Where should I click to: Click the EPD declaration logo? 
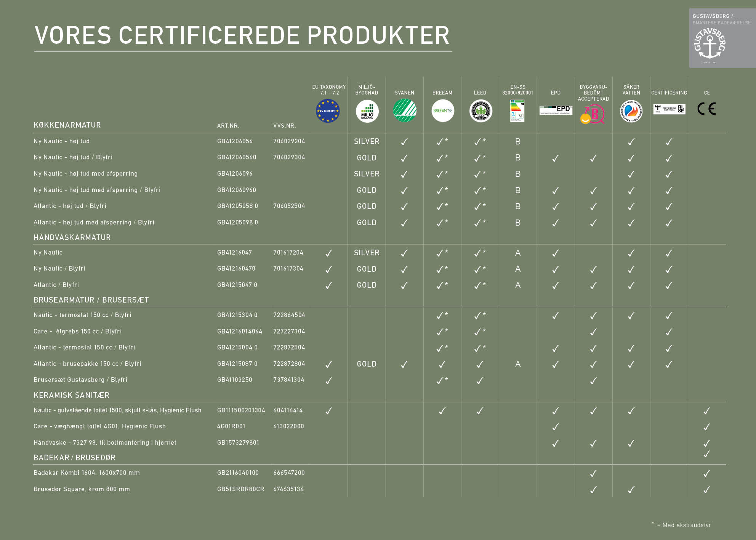tap(556, 110)
